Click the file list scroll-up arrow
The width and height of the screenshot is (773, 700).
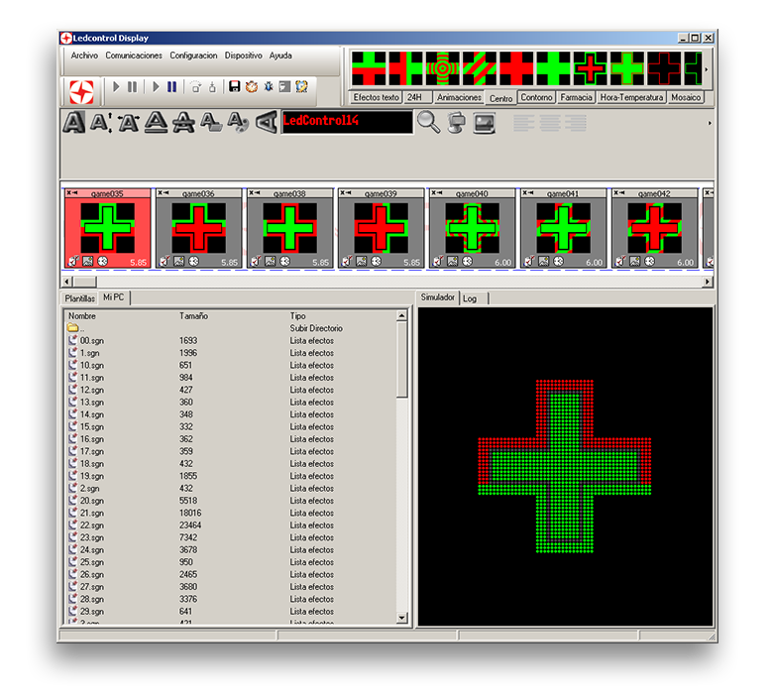click(401, 315)
